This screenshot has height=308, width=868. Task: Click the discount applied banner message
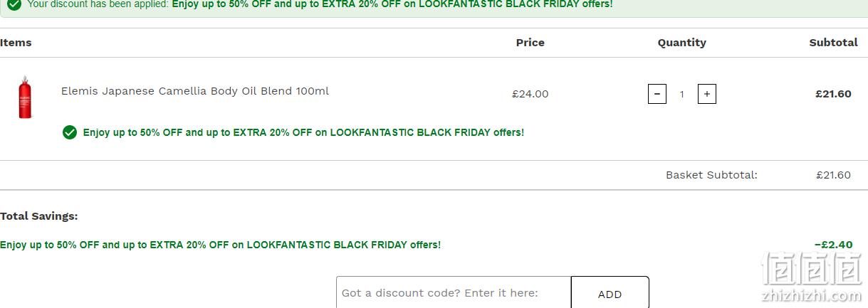tap(320, 4)
